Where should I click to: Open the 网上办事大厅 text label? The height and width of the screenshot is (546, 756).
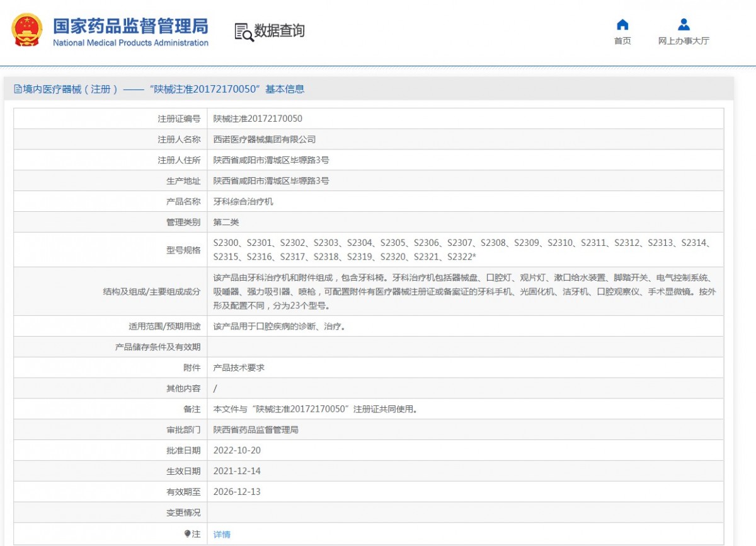pyautogui.click(x=684, y=41)
